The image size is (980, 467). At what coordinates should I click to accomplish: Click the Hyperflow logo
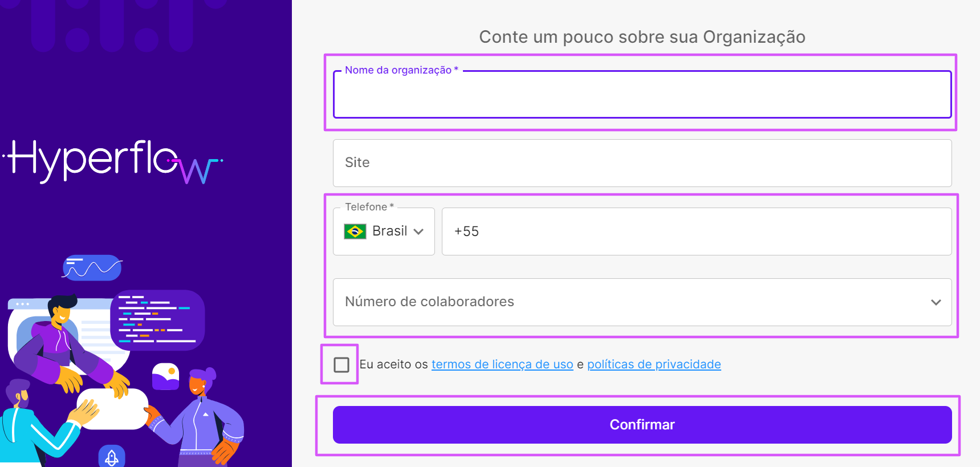click(x=113, y=161)
